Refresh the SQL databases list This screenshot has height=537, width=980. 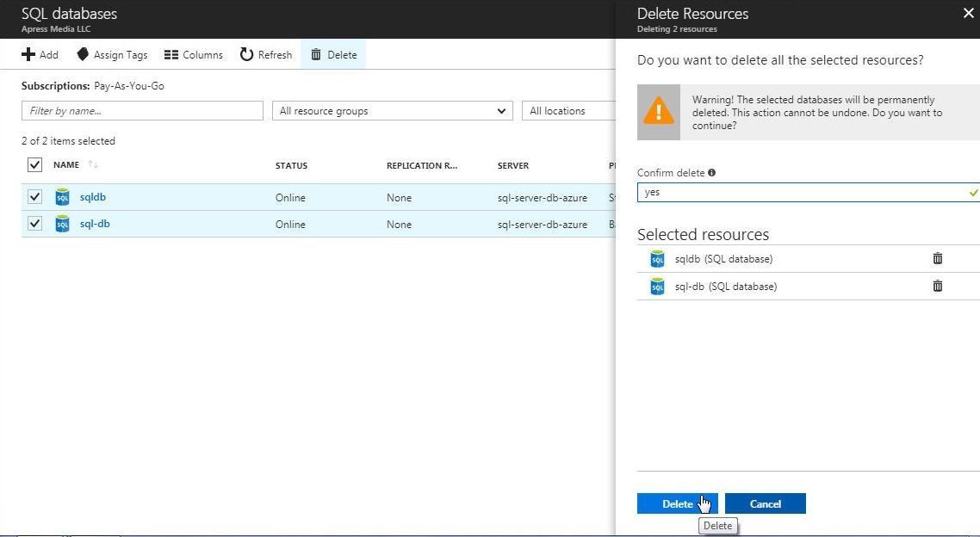click(266, 55)
